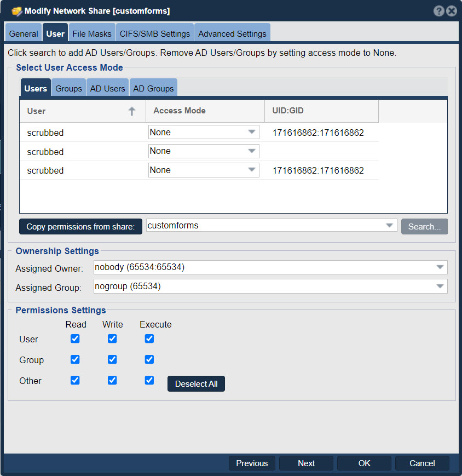Open the File Masks tab
The height and width of the screenshot is (476, 462).
point(92,33)
